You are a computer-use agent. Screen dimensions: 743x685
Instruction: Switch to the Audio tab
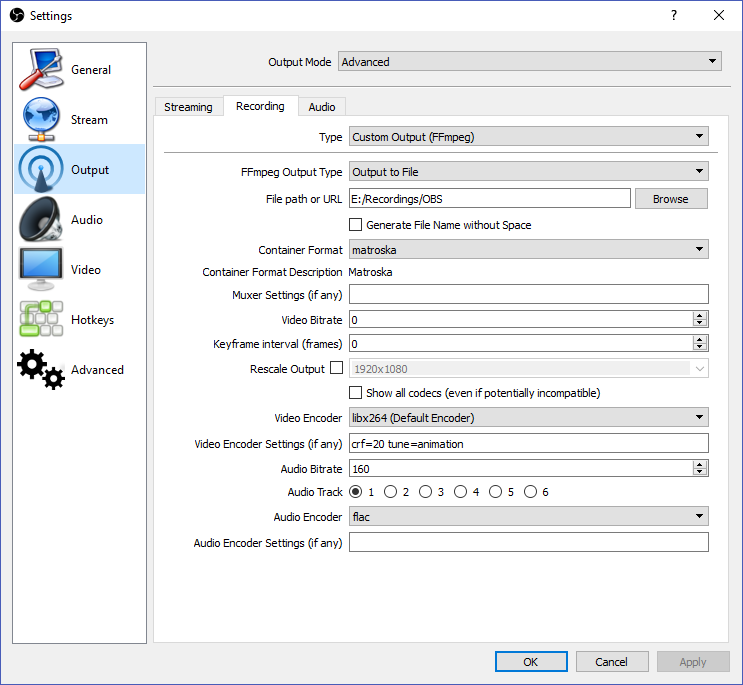pos(322,107)
